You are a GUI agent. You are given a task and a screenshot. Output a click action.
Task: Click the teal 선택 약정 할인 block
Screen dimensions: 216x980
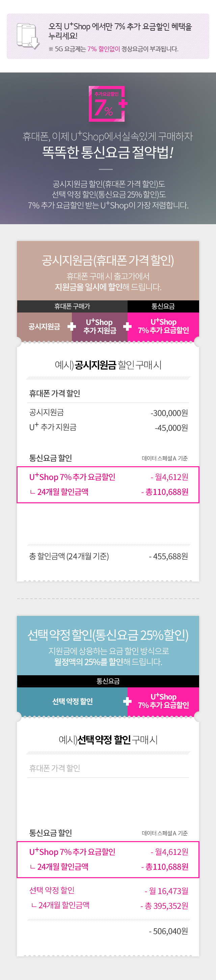(72, 701)
